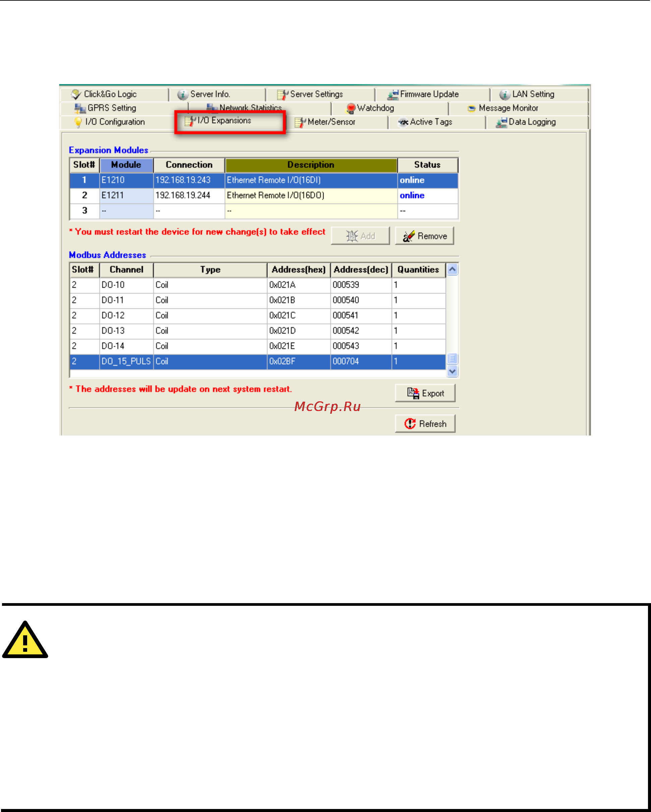Click hex address 0x021C
The height and width of the screenshot is (812, 651).
click(x=282, y=315)
